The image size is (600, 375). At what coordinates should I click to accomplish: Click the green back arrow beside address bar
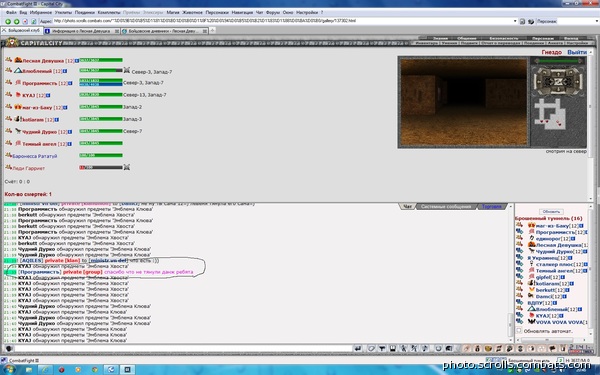pyautogui.click(x=8, y=21)
